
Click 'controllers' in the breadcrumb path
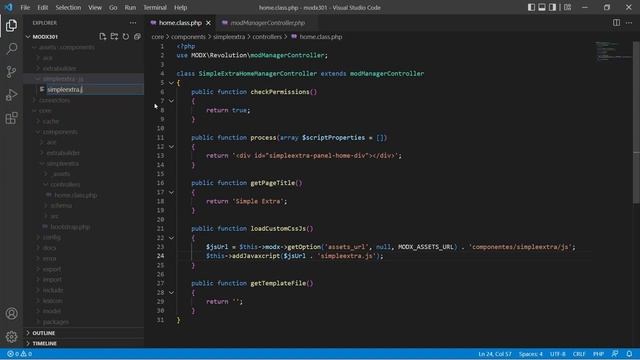tap(267, 37)
